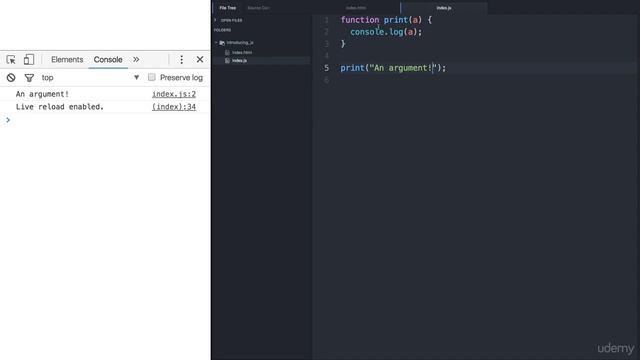
Task: Show more DevTools tabs chevron
Action: (136, 60)
